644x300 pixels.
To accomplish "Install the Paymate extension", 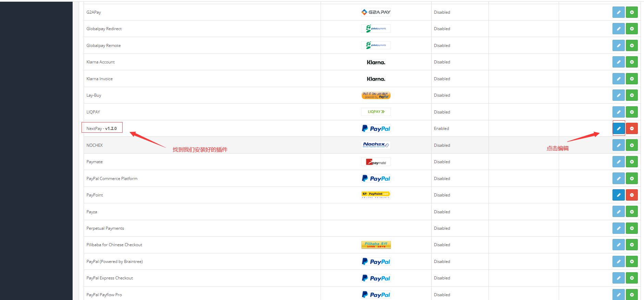I will point(632,162).
